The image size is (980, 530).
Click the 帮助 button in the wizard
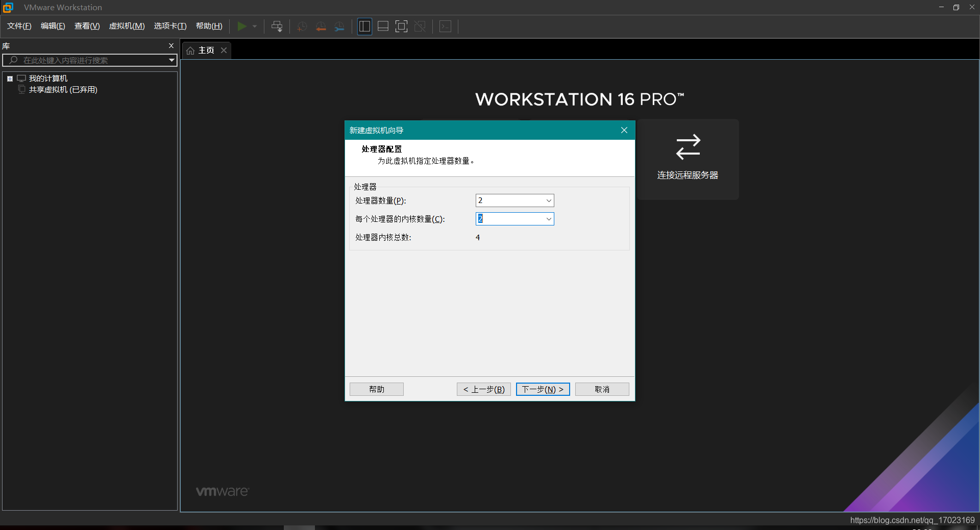[377, 389]
